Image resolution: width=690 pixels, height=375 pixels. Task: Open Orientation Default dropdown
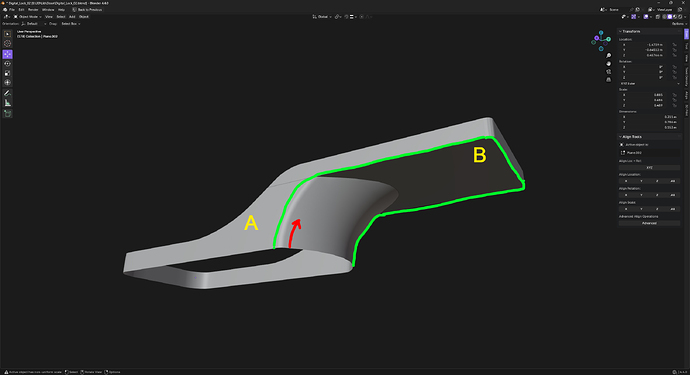coord(33,24)
